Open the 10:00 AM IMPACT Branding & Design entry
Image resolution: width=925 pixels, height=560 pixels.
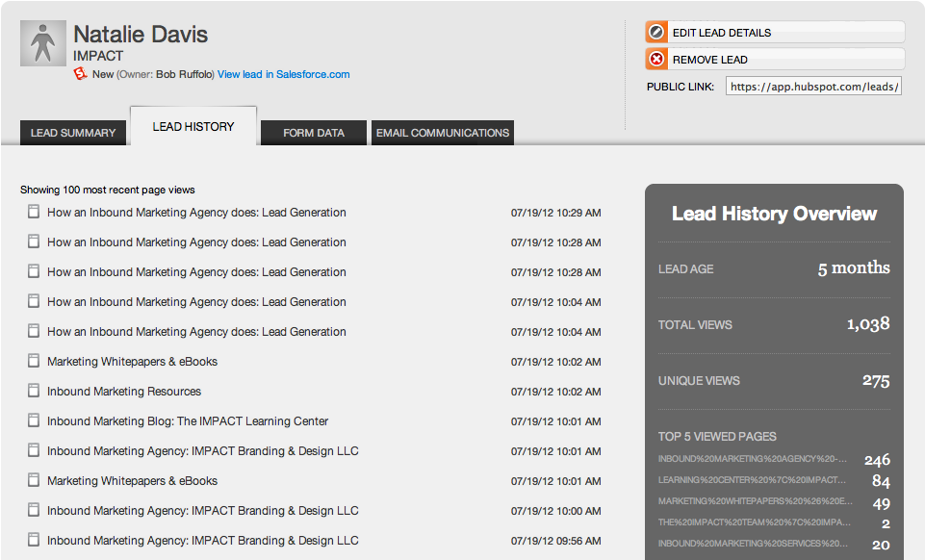tap(203, 511)
